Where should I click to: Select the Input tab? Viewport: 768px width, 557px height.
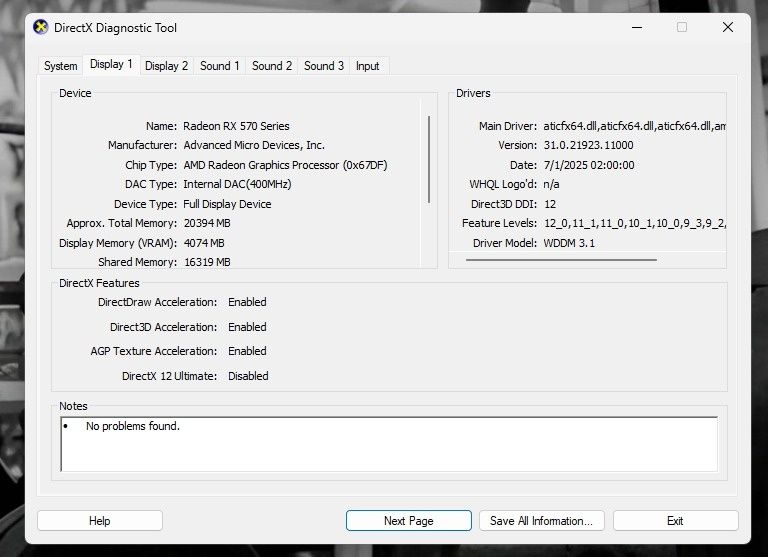click(368, 66)
